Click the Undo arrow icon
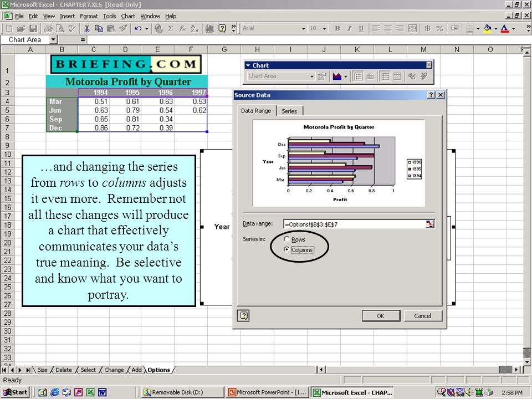 coord(138,28)
